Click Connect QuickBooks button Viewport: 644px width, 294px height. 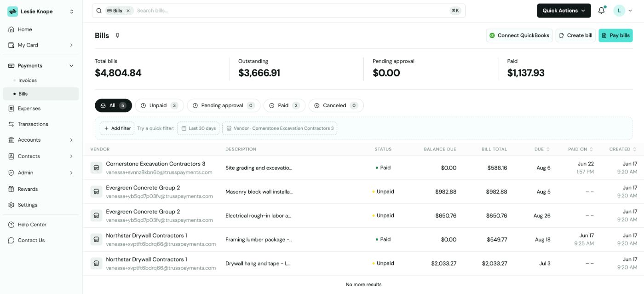pos(519,35)
